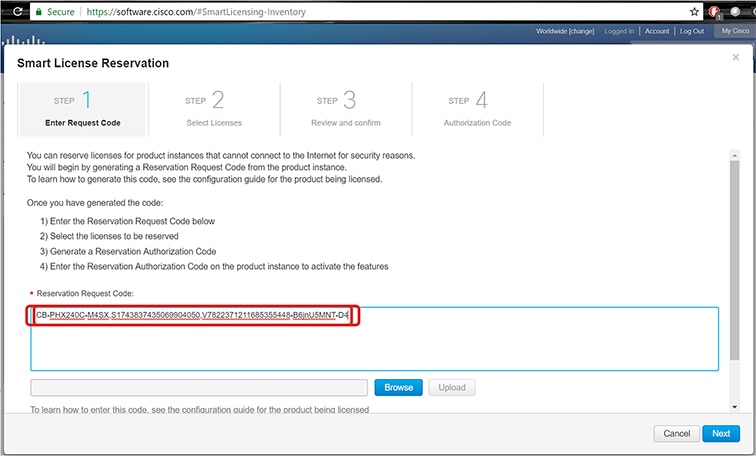Proceed with the Next button
The height and width of the screenshot is (456, 756).
(721, 433)
